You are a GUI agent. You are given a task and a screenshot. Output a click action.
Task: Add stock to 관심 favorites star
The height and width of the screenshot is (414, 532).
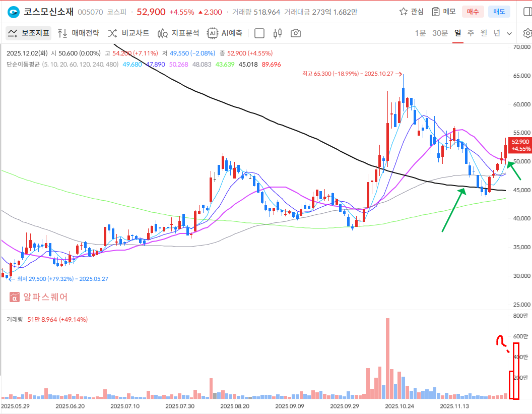(411, 12)
